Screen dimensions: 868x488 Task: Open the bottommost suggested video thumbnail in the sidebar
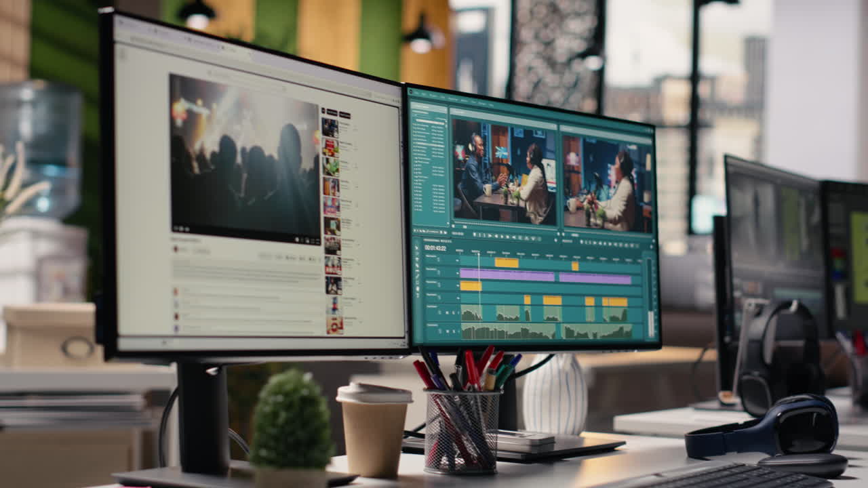click(335, 325)
